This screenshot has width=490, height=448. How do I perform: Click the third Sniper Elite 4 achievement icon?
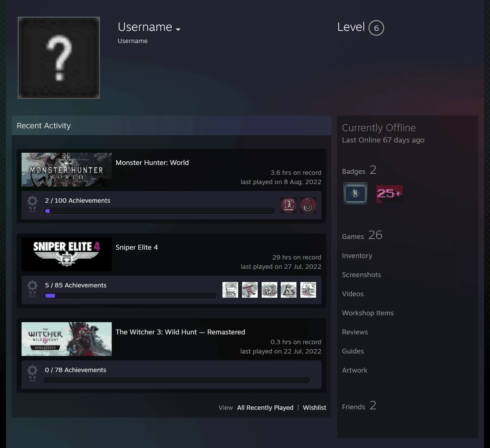tap(269, 290)
